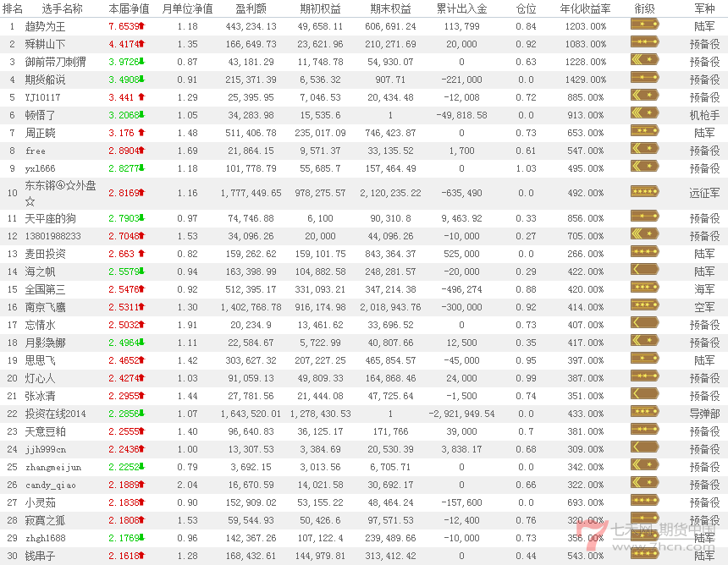Click rank badge icon for 全国第三

click(x=645, y=287)
